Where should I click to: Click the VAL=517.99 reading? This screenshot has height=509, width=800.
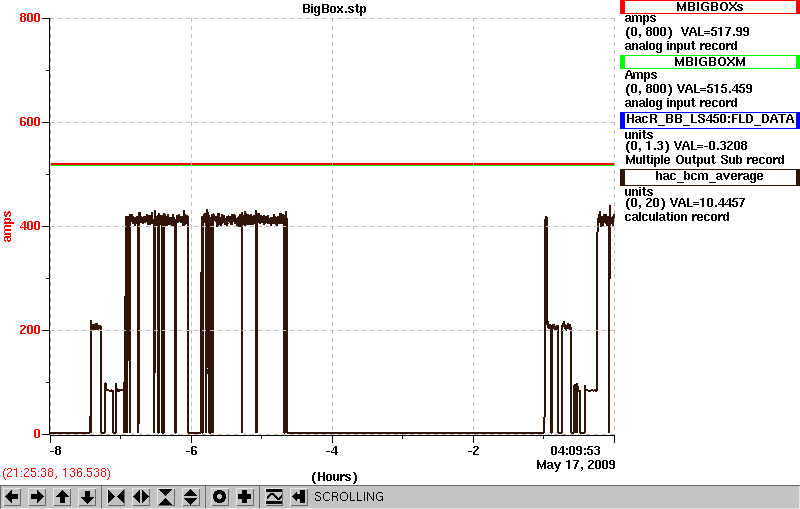click(715, 32)
